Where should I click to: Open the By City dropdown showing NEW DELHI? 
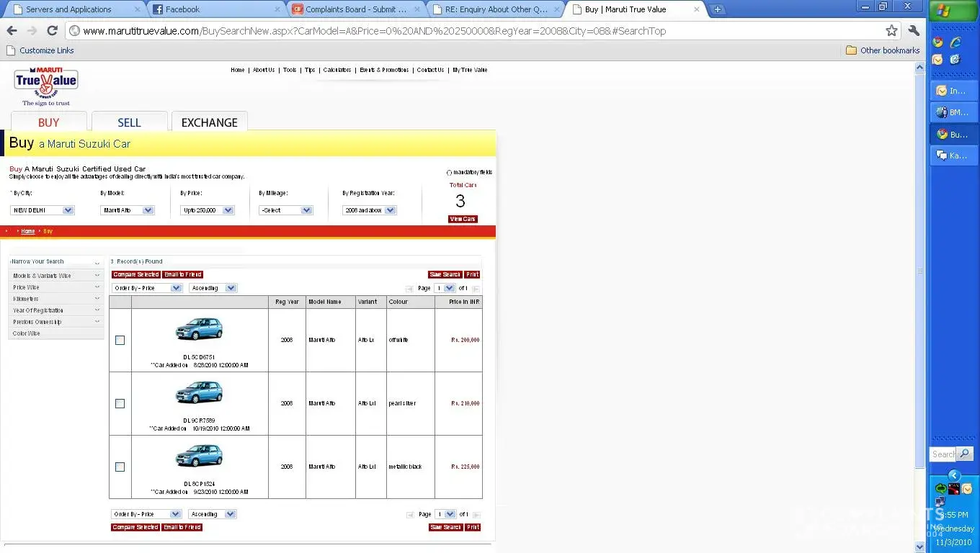click(43, 210)
